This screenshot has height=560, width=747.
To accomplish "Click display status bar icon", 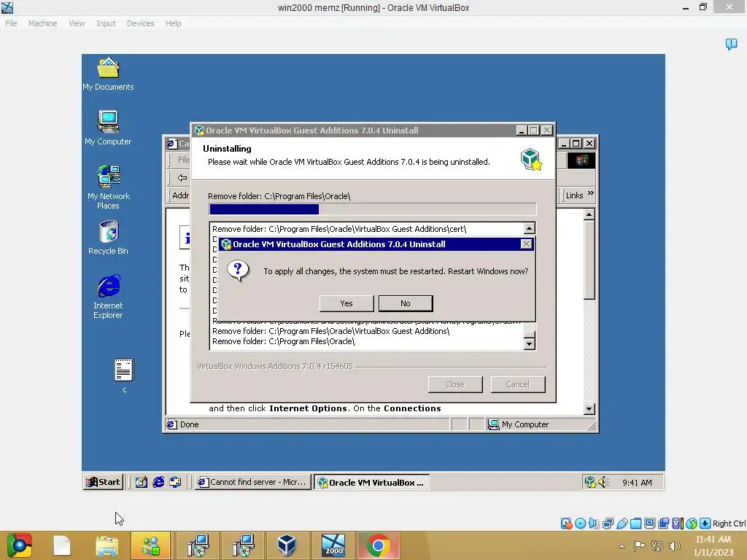I will click(649, 524).
